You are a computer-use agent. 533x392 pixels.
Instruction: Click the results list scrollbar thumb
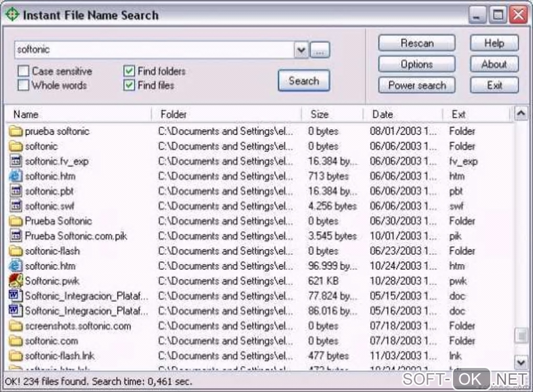click(x=521, y=336)
